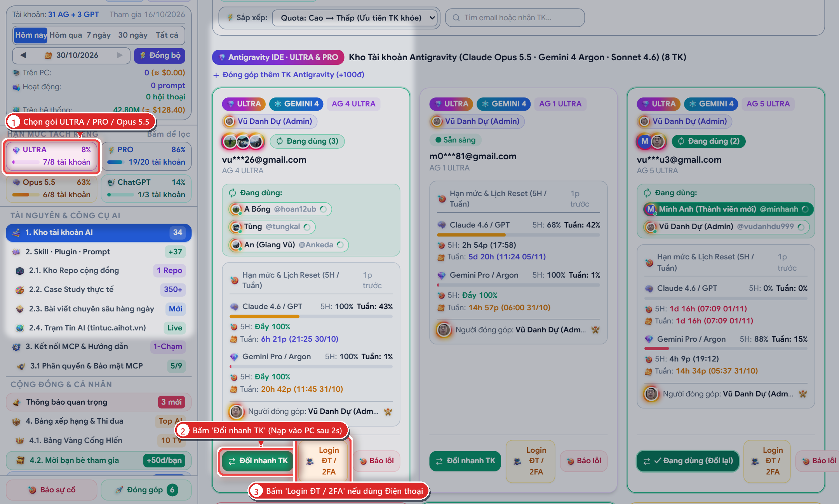Select the Hôm nay tab
Image resolution: width=839 pixels, height=504 pixels.
click(x=31, y=35)
